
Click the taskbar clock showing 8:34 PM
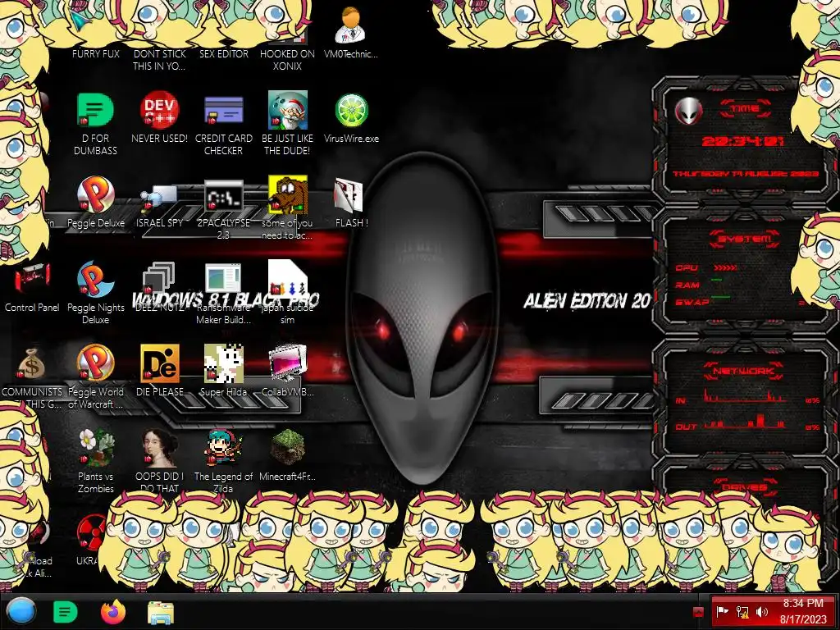tap(803, 611)
